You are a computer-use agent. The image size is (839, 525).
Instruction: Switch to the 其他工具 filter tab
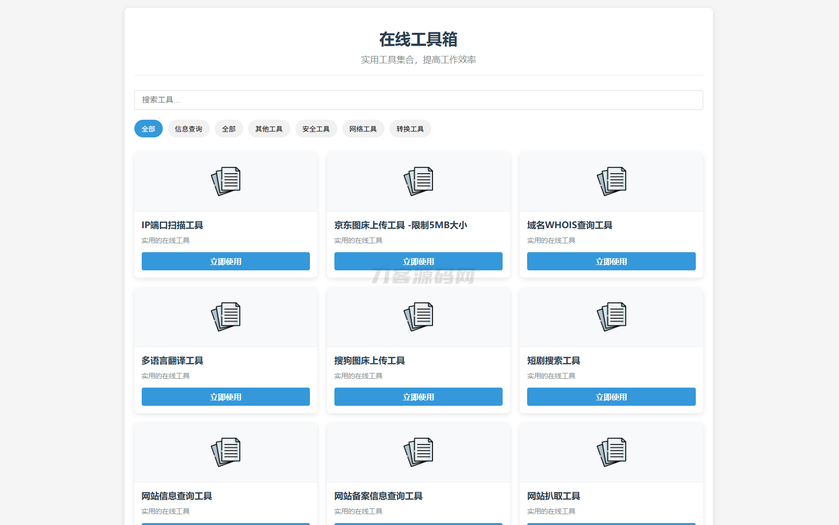click(268, 129)
